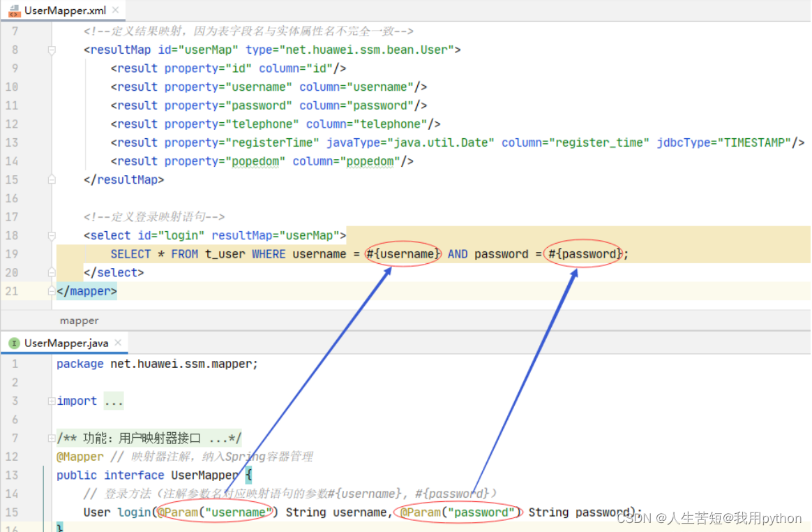The image size is (812, 532).
Task: Click the folded import ellipsis placeholder
Action: pos(114,401)
